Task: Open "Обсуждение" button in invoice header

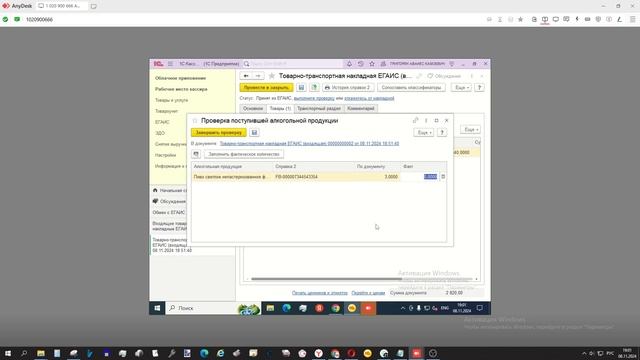Action: pyautogui.click(x=444, y=76)
